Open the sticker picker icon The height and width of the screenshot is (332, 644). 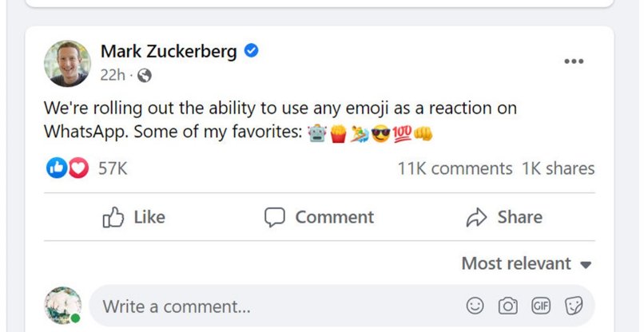573,306
